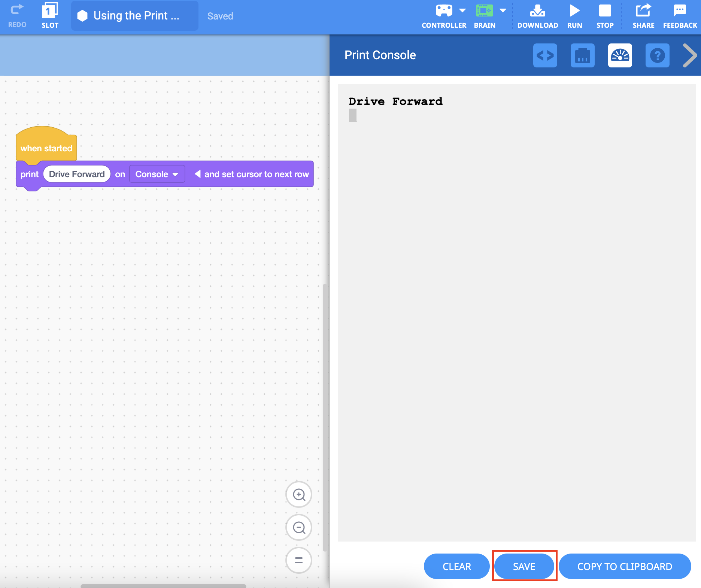The image size is (701, 588).
Task: Open the Share project icon
Action: pos(643,11)
